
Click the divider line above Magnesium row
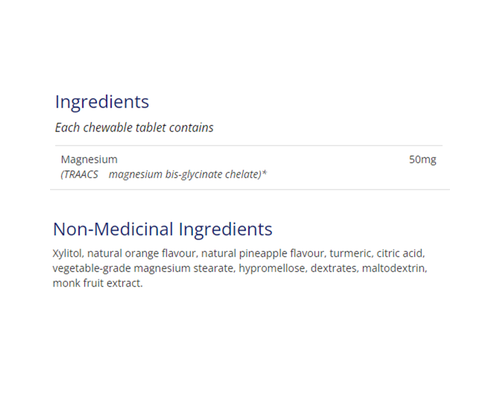[x=249, y=146]
